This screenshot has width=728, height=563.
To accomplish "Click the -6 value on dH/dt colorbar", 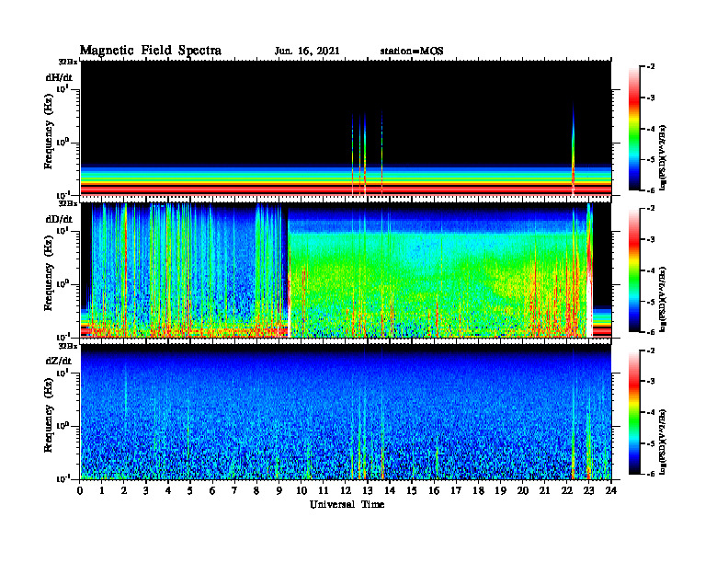I will pyautogui.click(x=651, y=190).
